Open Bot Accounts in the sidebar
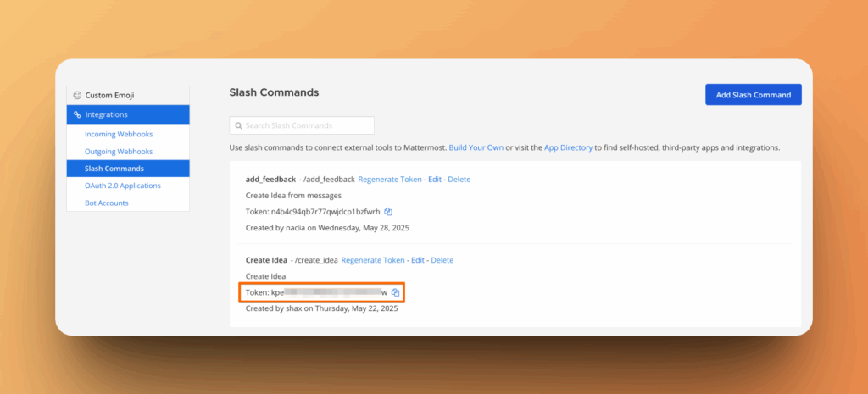868x394 pixels. pyautogui.click(x=107, y=203)
